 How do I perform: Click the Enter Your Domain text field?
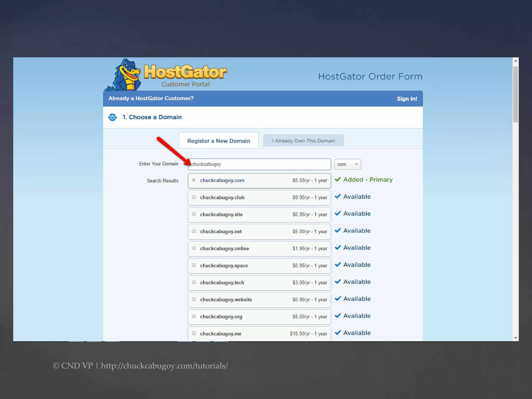(x=259, y=164)
